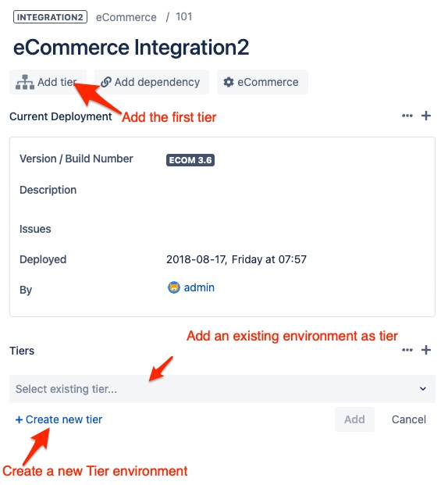
Task: Click the Create new tier link
Action: [x=59, y=419]
